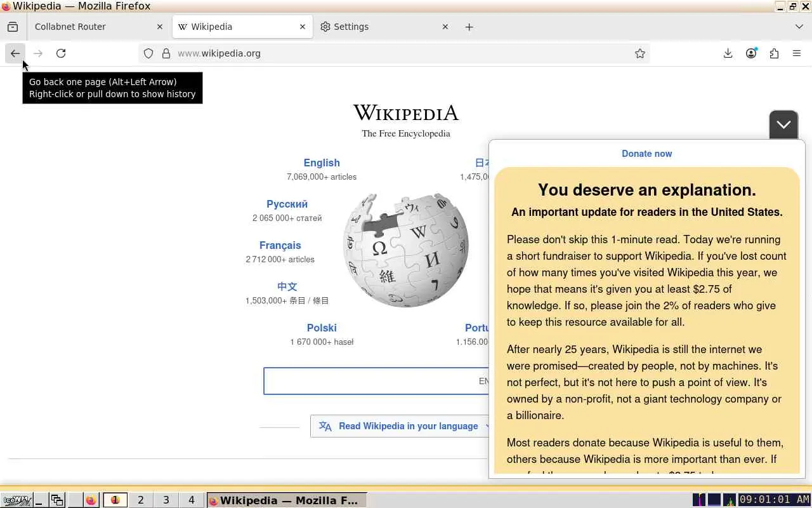Expand the list all tabs dropdown

[x=799, y=27]
